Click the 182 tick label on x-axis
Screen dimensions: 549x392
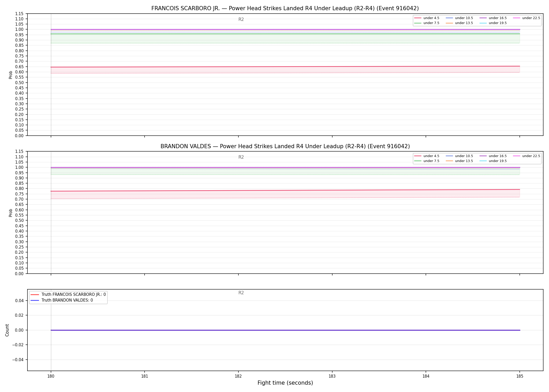238,376
